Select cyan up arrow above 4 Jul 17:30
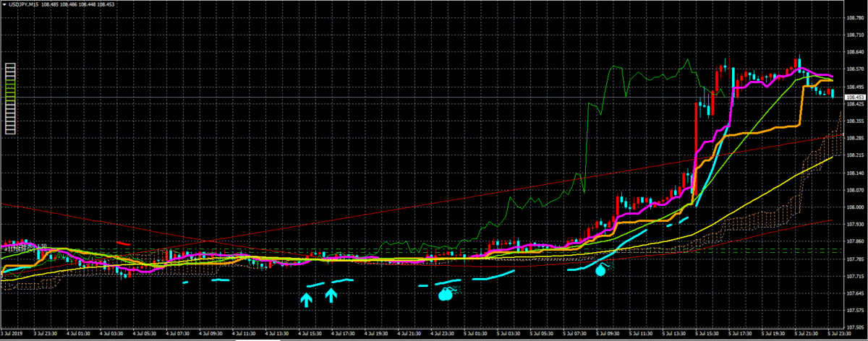This screenshot has width=868, height=341. coord(331,295)
